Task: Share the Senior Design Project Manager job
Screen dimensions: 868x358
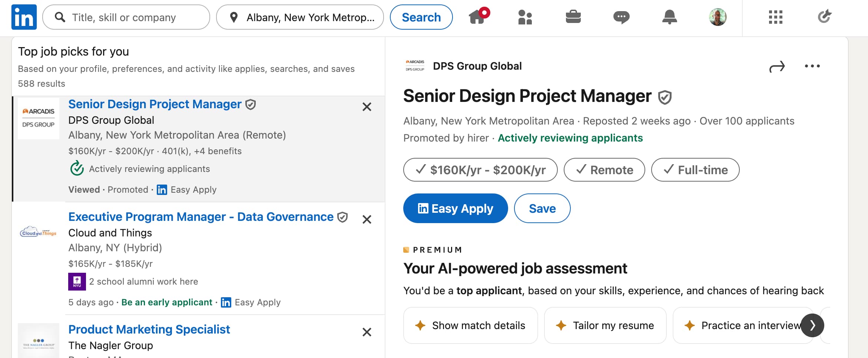Action: click(x=777, y=67)
